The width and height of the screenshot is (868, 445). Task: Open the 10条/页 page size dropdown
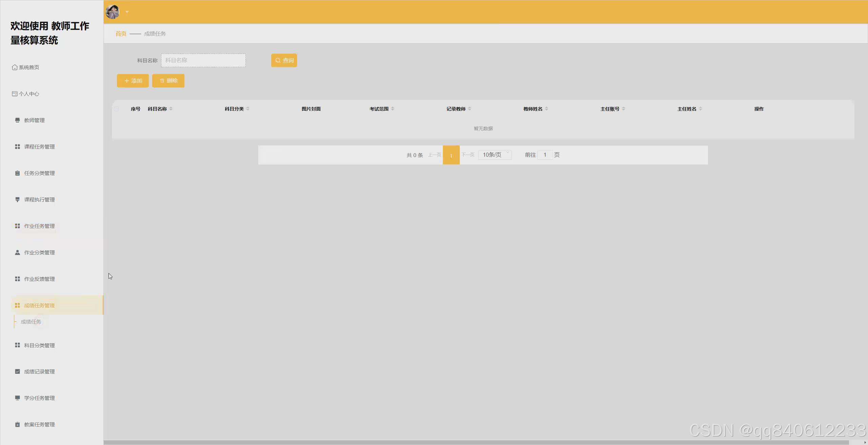click(x=495, y=155)
